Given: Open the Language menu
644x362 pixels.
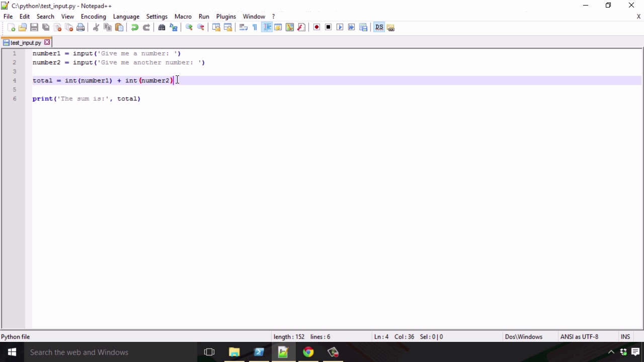Looking at the screenshot, I should point(126,17).
